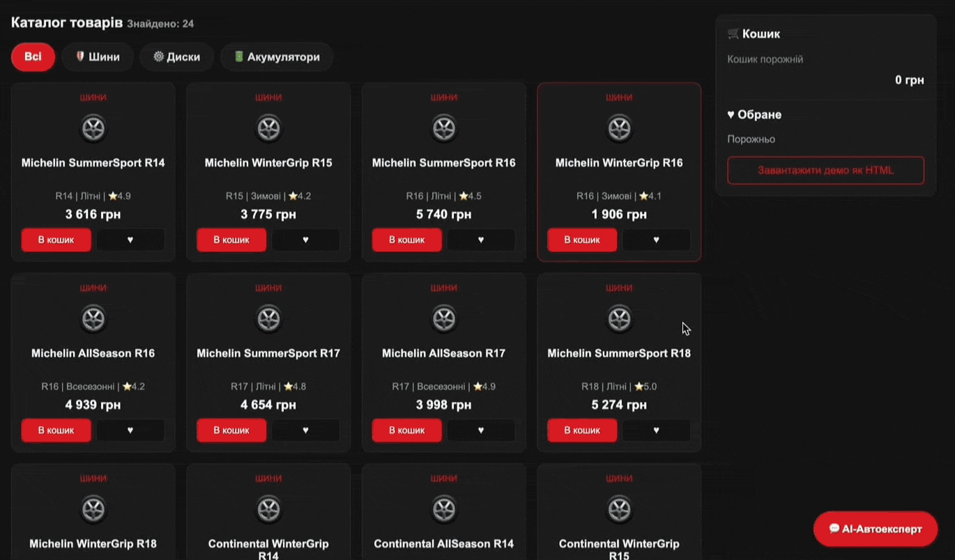Click the wheel icon of Michelin SummerSport R16

444,129
